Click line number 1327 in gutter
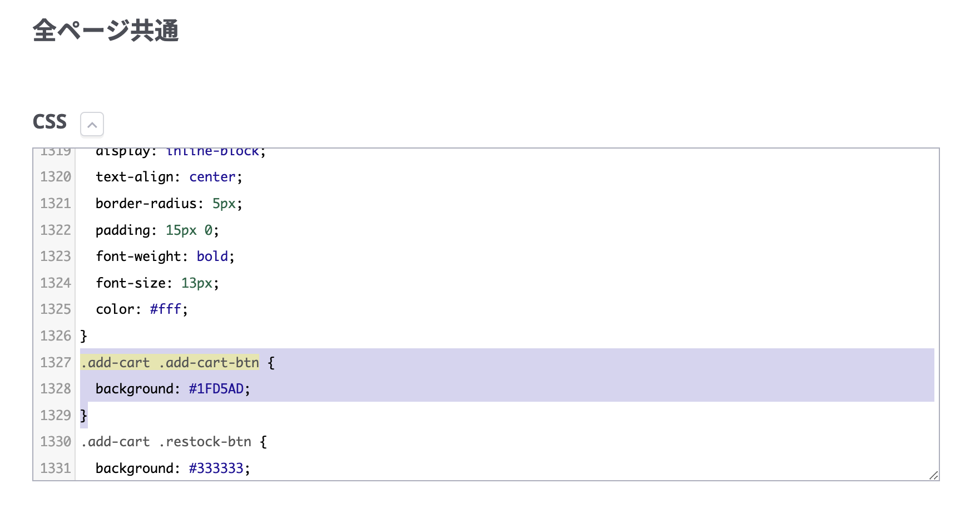Viewport: 980px width, 513px height. [x=56, y=363]
